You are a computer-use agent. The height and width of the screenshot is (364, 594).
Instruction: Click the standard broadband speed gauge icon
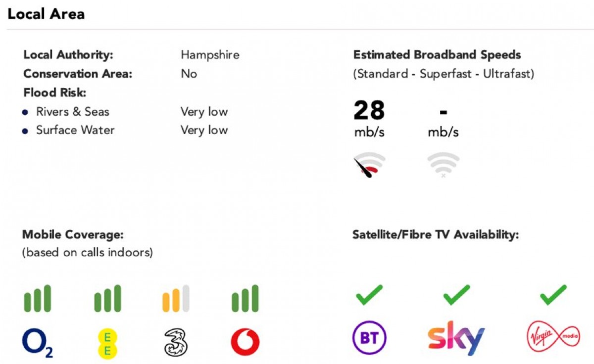(x=369, y=165)
